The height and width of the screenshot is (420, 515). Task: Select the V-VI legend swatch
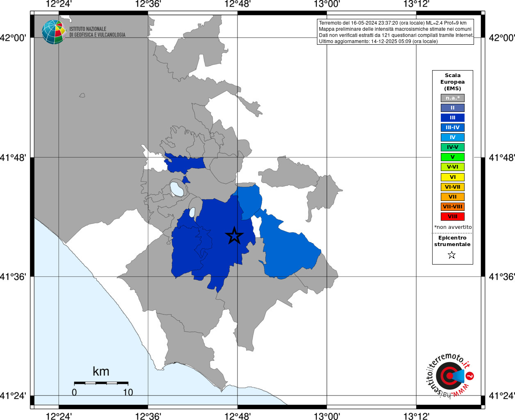click(x=453, y=167)
